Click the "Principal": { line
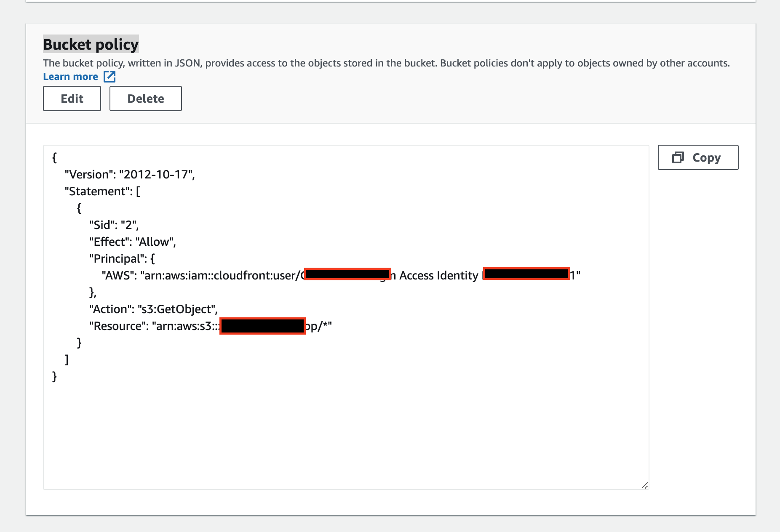The image size is (780, 532). (122, 258)
